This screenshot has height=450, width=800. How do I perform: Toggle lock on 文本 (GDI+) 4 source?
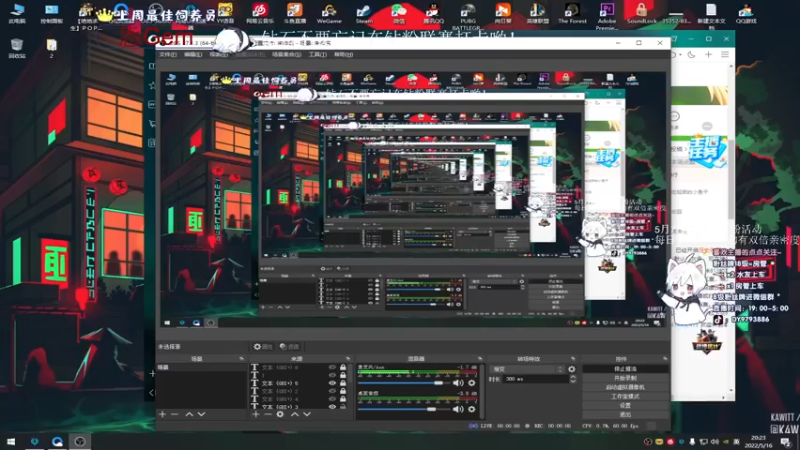[x=343, y=399]
